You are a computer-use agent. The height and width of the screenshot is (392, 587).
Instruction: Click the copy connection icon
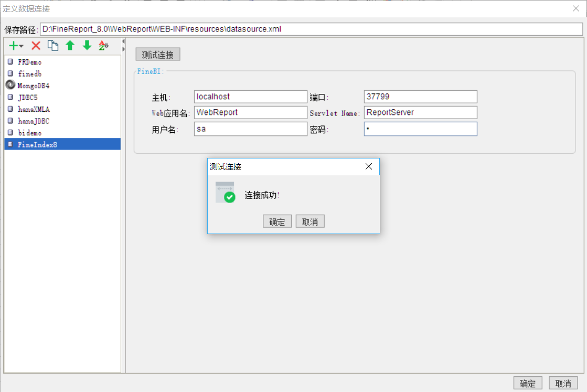point(53,45)
